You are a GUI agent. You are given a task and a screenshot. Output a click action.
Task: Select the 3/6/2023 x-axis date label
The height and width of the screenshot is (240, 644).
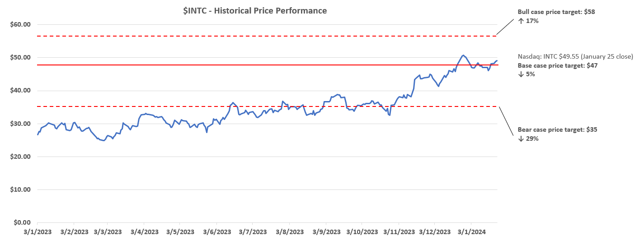coord(216,232)
